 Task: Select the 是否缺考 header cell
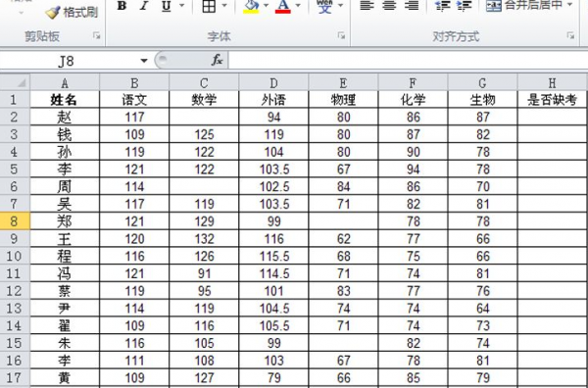(x=553, y=100)
